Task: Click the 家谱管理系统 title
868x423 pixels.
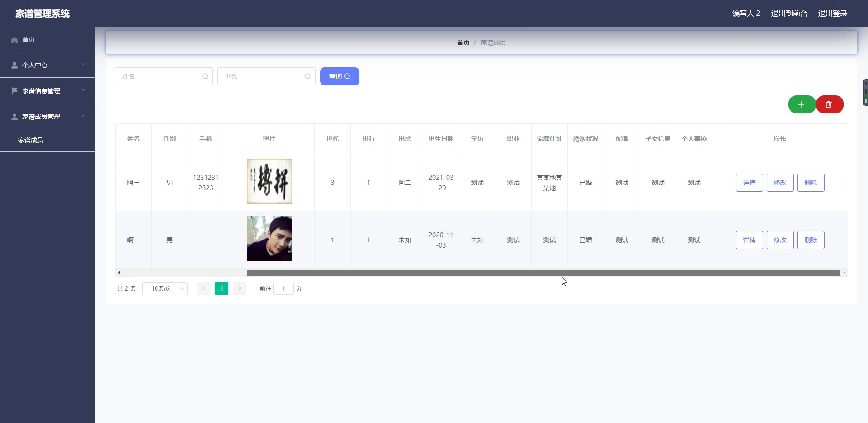Action: pyautogui.click(x=42, y=14)
